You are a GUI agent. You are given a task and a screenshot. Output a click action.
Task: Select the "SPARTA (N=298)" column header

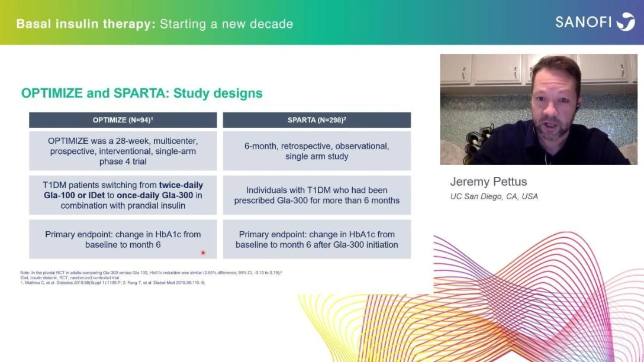click(x=317, y=120)
